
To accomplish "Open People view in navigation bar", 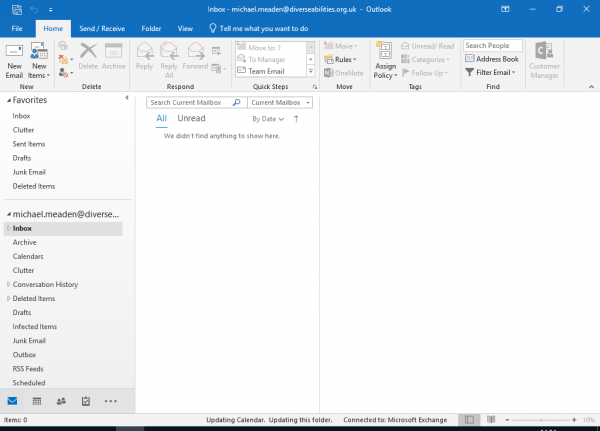I will (62, 401).
